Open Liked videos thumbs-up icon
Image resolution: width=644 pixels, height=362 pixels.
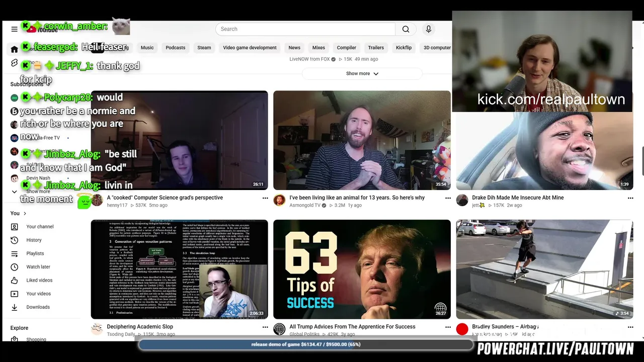pos(14,281)
